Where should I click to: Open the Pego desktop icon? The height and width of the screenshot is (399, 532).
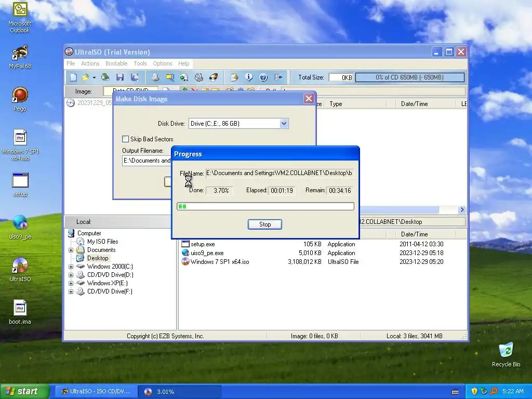click(x=20, y=99)
